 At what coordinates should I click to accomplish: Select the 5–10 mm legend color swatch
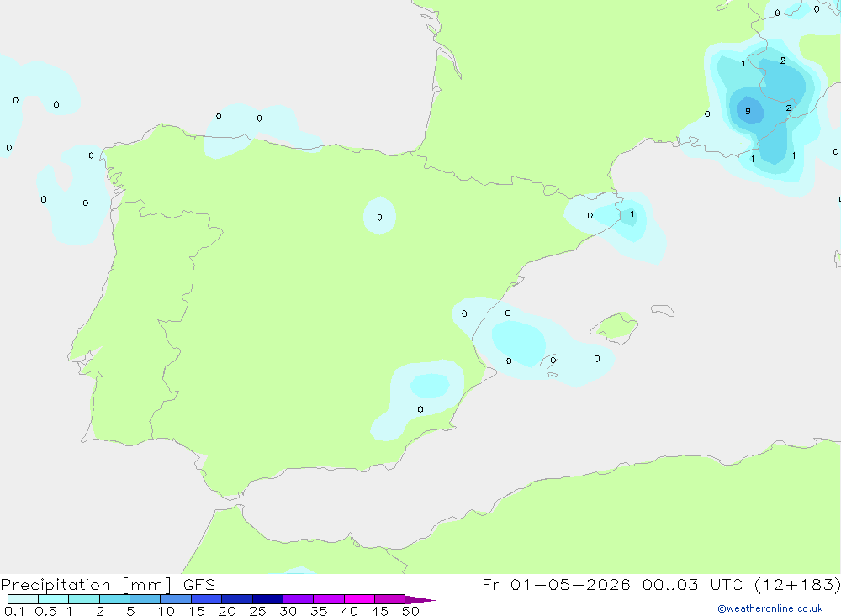[x=145, y=599]
